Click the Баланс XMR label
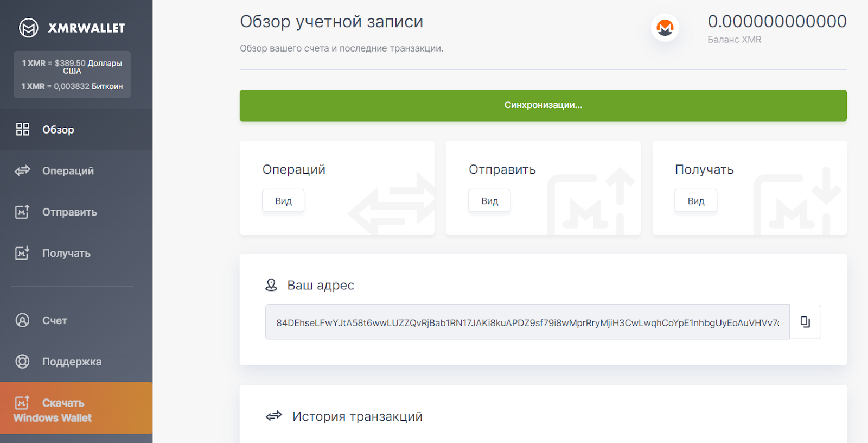Screen dimensions: 868x443 pos(735,40)
